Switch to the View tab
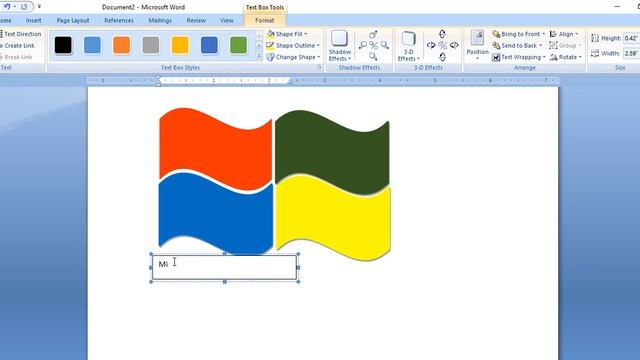Screen dimensions: 640x360 [227, 20]
